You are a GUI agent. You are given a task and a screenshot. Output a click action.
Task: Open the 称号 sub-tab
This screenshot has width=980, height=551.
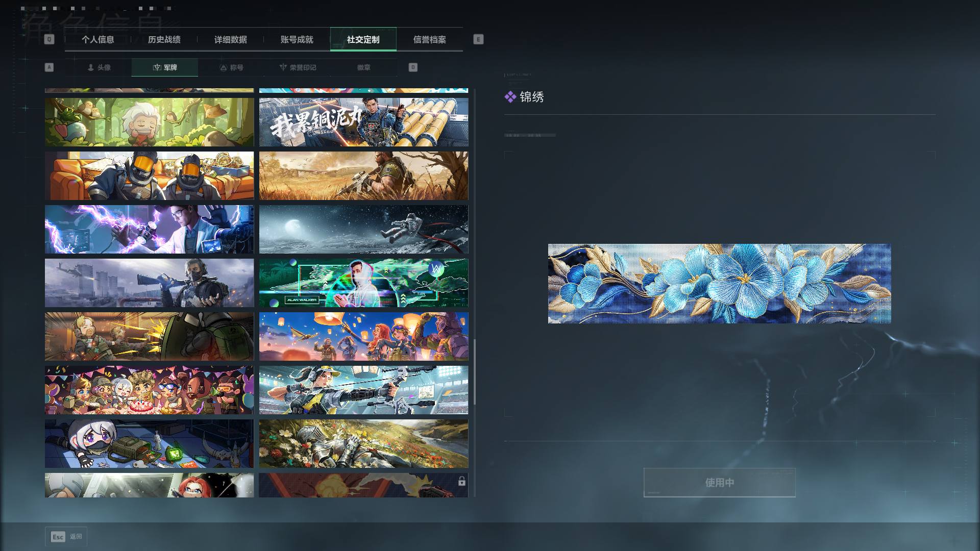pyautogui.click(x=231, y=67)
